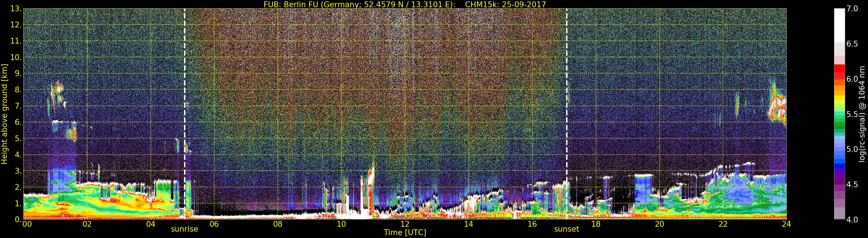868x238 pixels.
Task: Click the '11.' height tick label
Action: (x=16, y=41)
